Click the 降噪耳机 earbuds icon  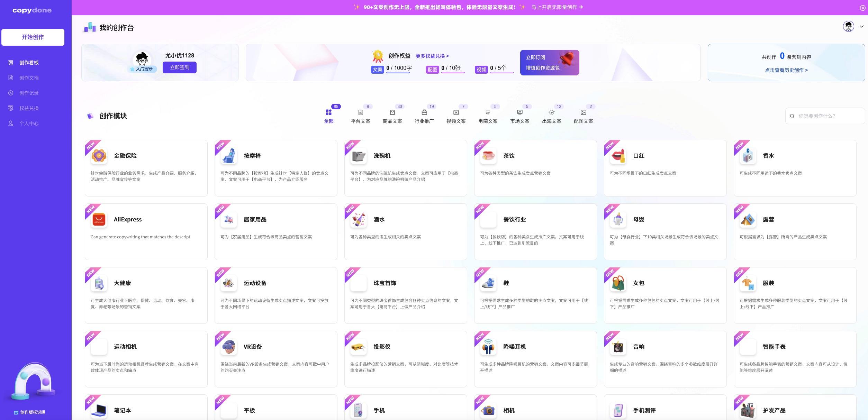pos(488,347)
